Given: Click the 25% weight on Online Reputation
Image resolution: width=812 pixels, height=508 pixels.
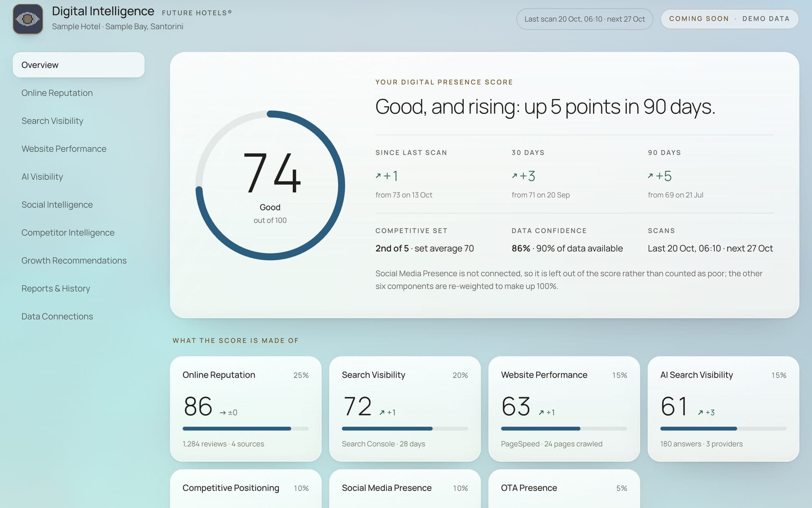Looking at the screenshot, I should click(301, 375).
